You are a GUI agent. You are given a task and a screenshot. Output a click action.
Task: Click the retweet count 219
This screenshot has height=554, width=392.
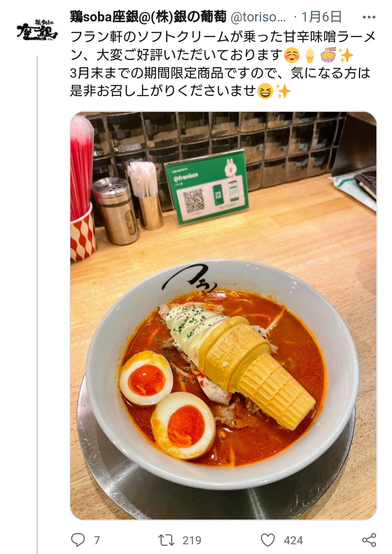(192, 540)
